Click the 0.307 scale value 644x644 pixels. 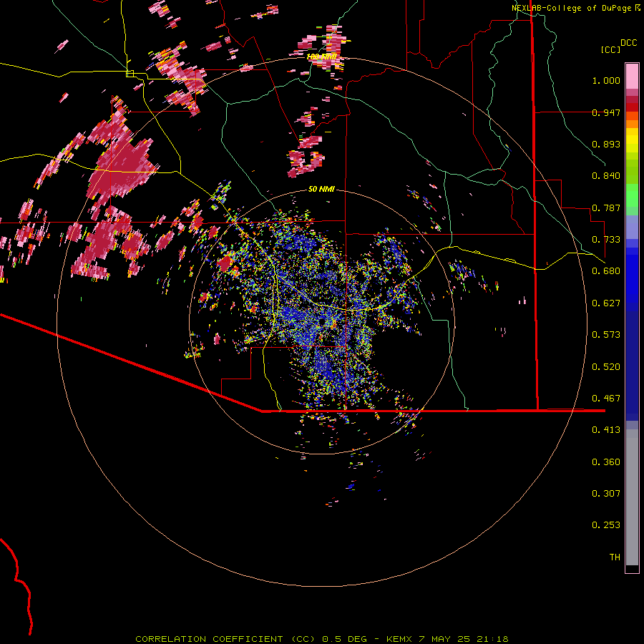[x=606, y=494]
